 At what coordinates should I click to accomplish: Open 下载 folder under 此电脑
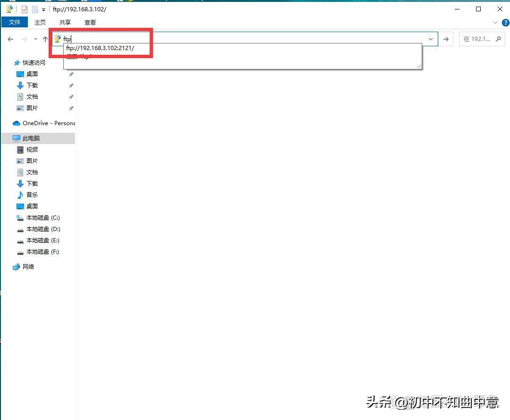tap(32, 183)
